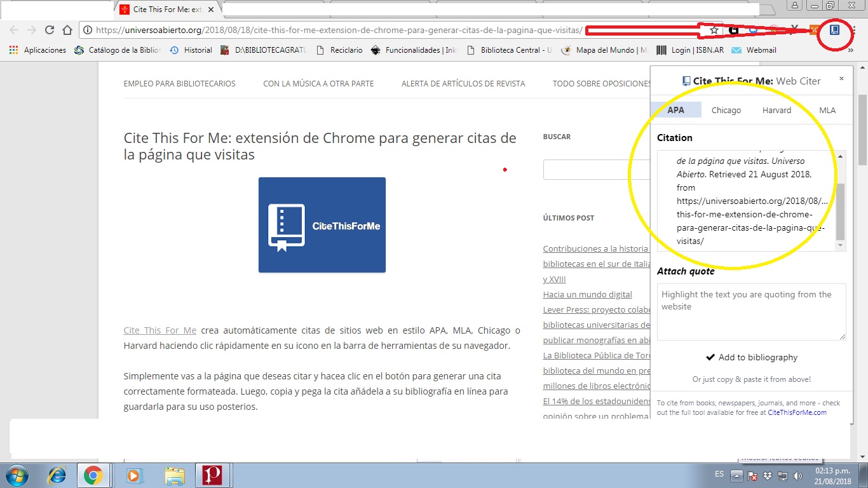Show more bookmarks with the chevron

pyautogui.click(x=851, y=50)
